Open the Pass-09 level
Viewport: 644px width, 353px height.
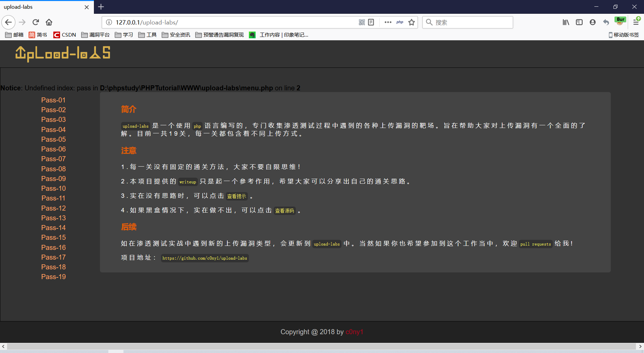tap(53, 179)
